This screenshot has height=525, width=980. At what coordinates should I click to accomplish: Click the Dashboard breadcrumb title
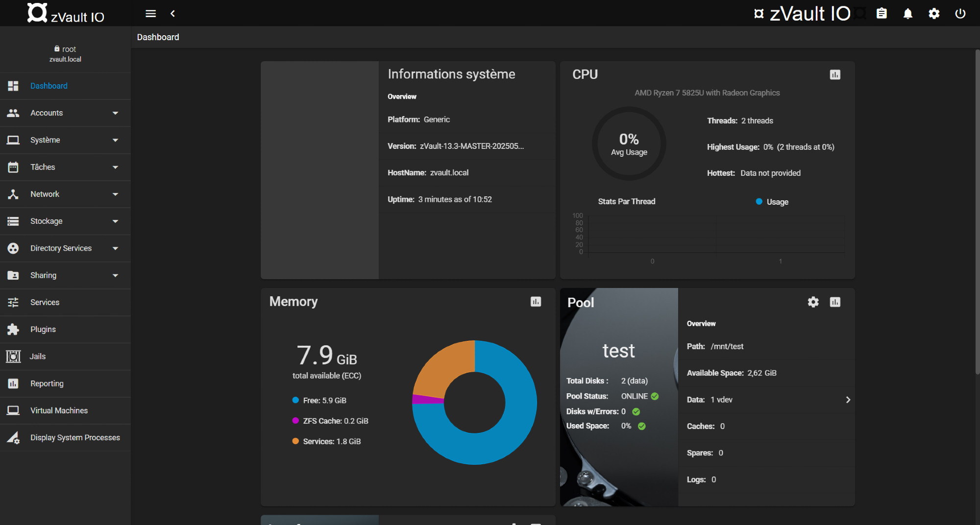click(158, 37)
